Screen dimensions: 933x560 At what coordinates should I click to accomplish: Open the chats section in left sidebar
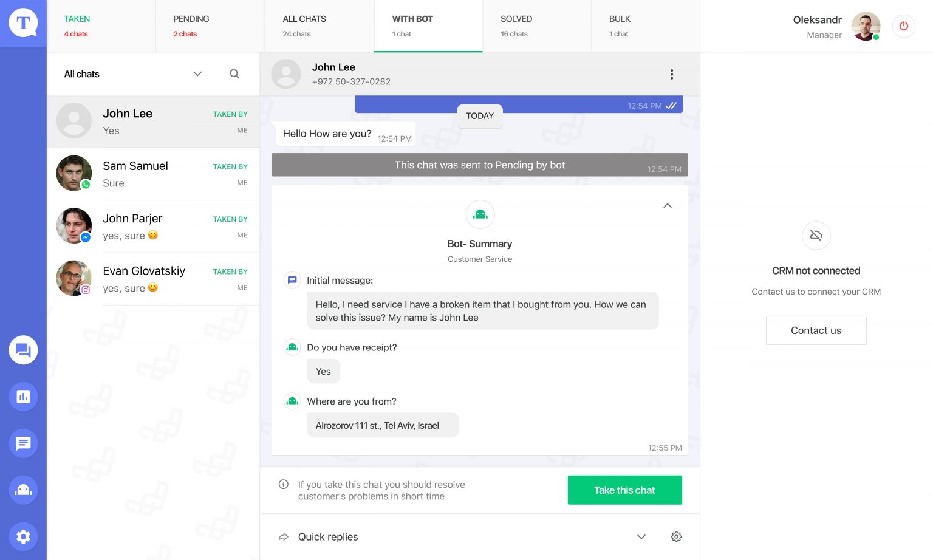23,350
